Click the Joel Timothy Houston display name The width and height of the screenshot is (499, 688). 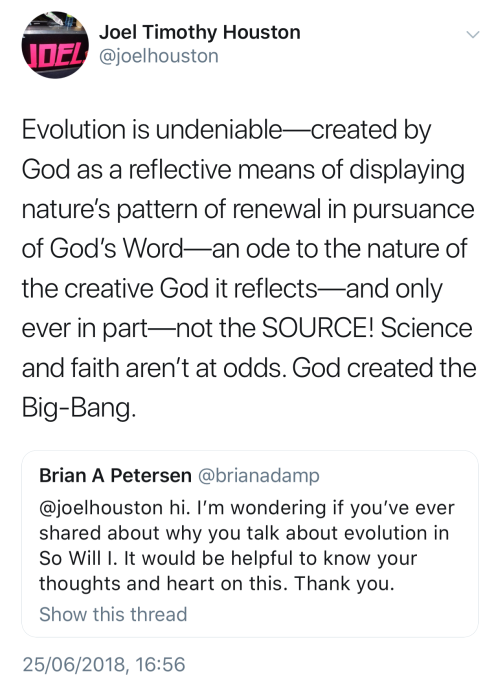(x=200, y=32)
